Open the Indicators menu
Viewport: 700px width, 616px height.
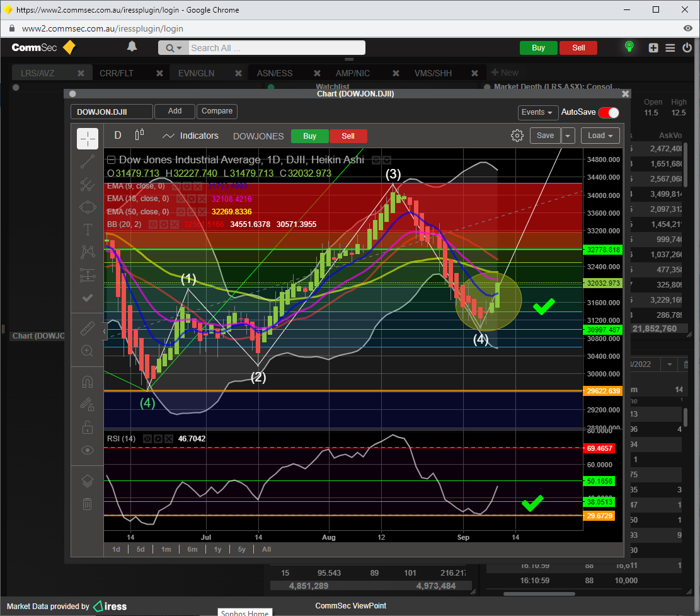(191, 136)
